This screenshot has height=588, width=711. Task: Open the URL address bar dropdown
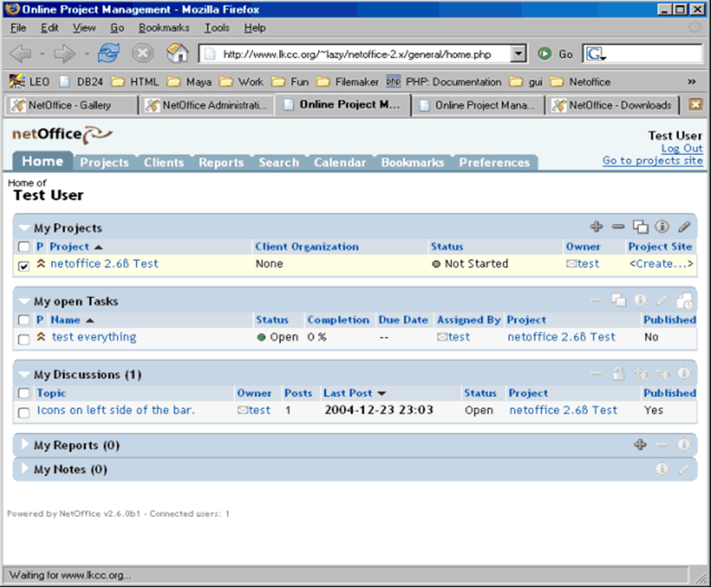point(519,54)
